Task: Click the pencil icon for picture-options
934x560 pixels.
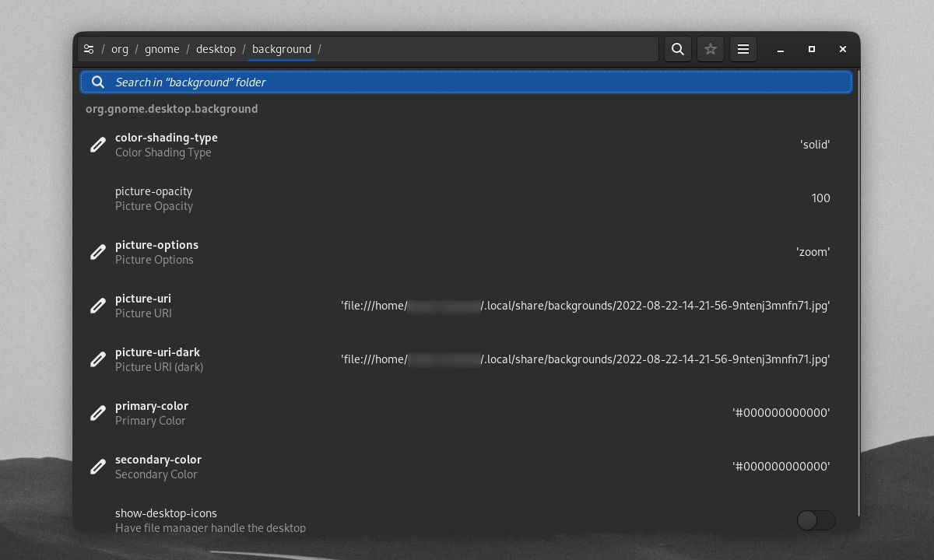Action: pyautogui.click(x=97, y=252)
